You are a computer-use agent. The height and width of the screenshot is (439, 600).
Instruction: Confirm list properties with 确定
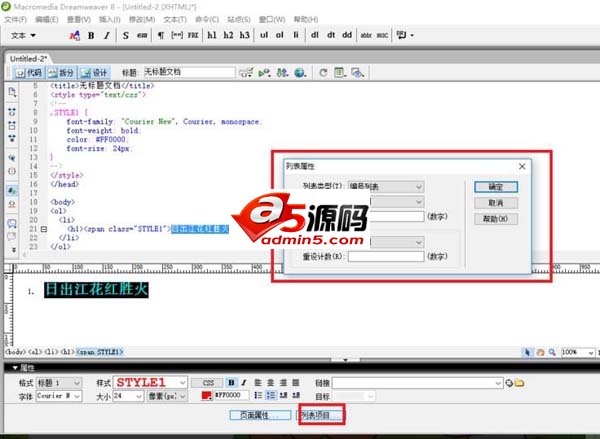[496, 187]
